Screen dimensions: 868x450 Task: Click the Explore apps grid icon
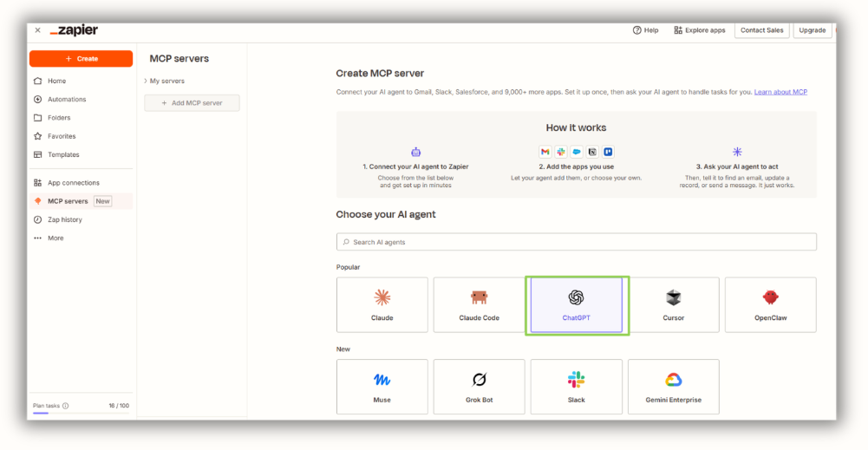pos(678,30)
